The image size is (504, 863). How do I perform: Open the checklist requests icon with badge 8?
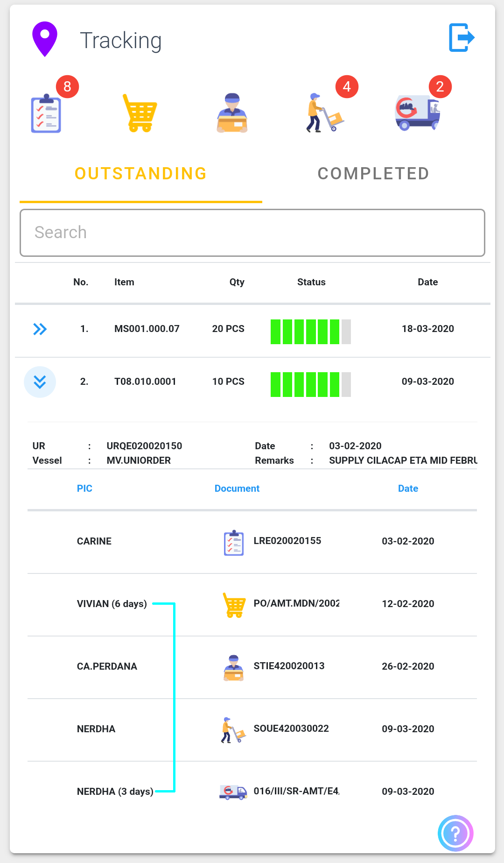coord(46,114)
